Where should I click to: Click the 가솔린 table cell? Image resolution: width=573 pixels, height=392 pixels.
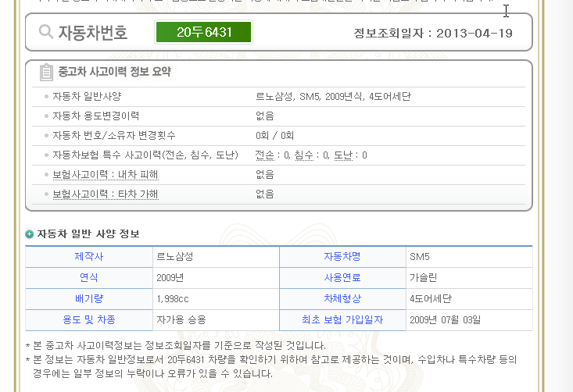(469, 278)
